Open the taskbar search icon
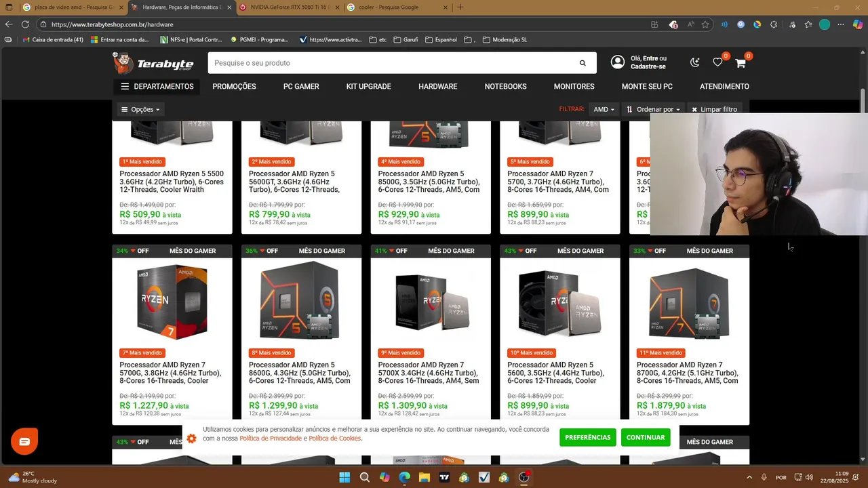Viewport: 868px width, 488px height. (x=365, y=477)
